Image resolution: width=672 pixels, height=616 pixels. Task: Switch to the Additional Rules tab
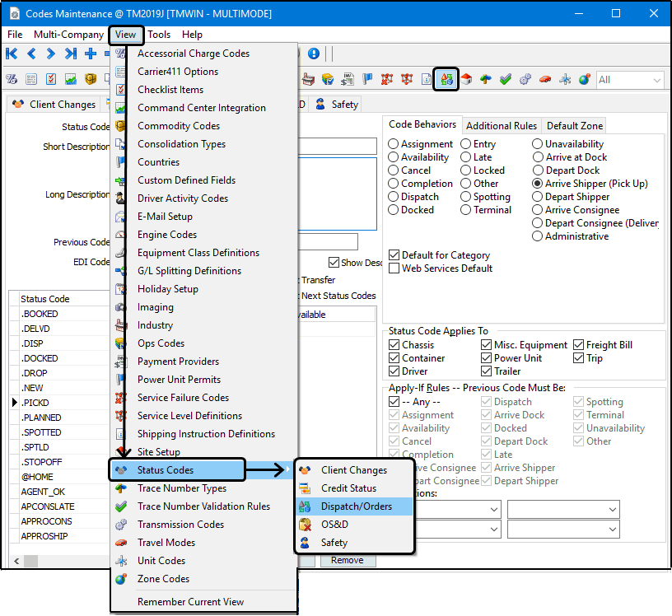501,126
